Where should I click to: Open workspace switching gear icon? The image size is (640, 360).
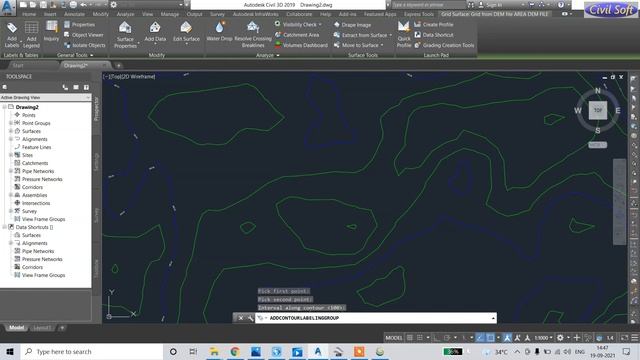click(x=560, y=338)
